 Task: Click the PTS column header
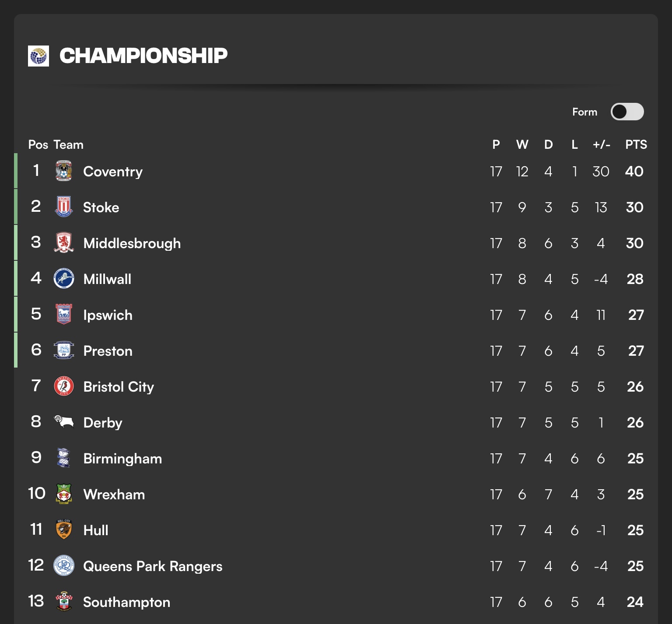tap(636, 144)
